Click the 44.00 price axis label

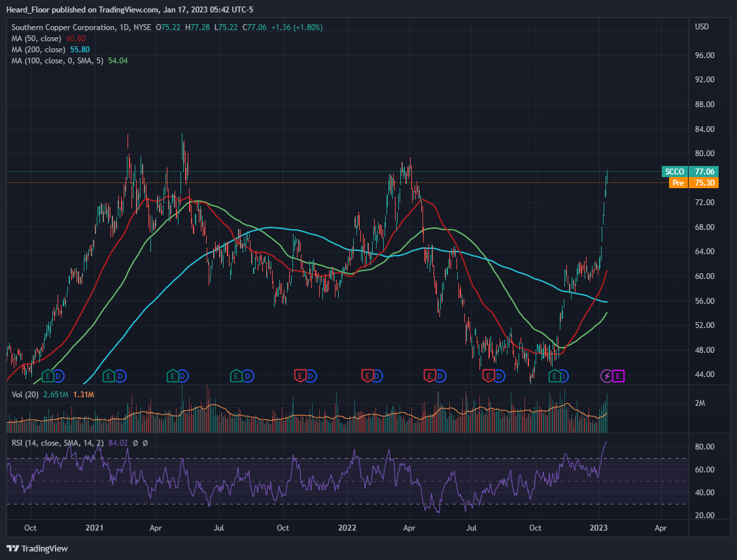point(704,374)
